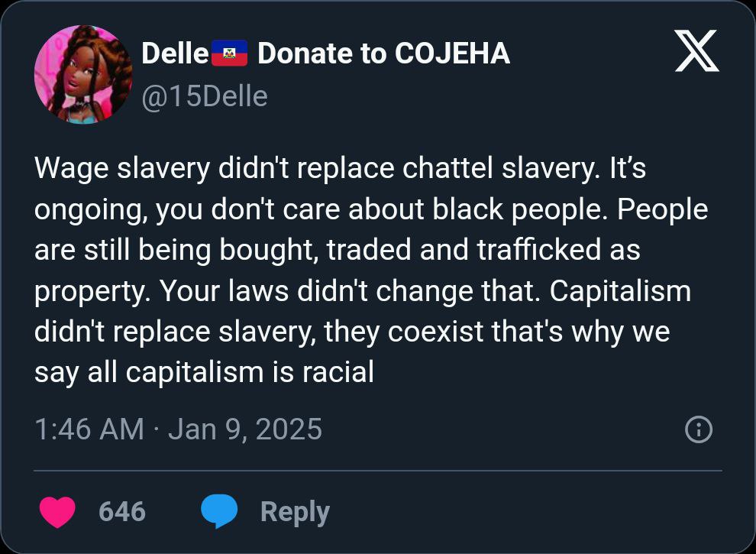The width and height of the screenshot is (756, 554).
Task: Like the tweet with the heart icon
Action: tap(57, 511)
